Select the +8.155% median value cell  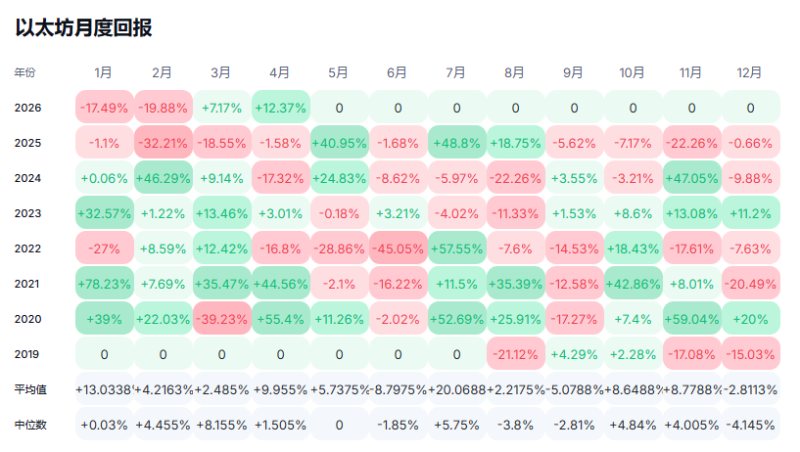tap(221, 424)
